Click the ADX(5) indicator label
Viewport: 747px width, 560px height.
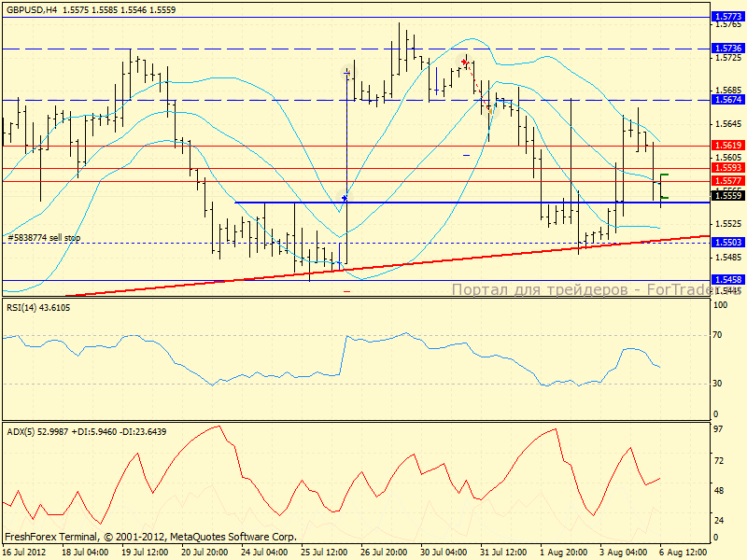[86, 431]
